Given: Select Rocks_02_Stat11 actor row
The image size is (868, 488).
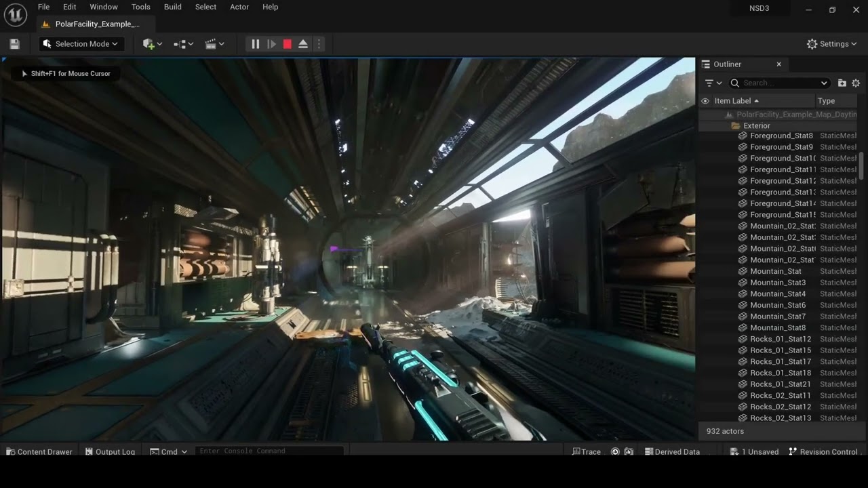Looking at the screenshot, I should click(x=778, y=396).
